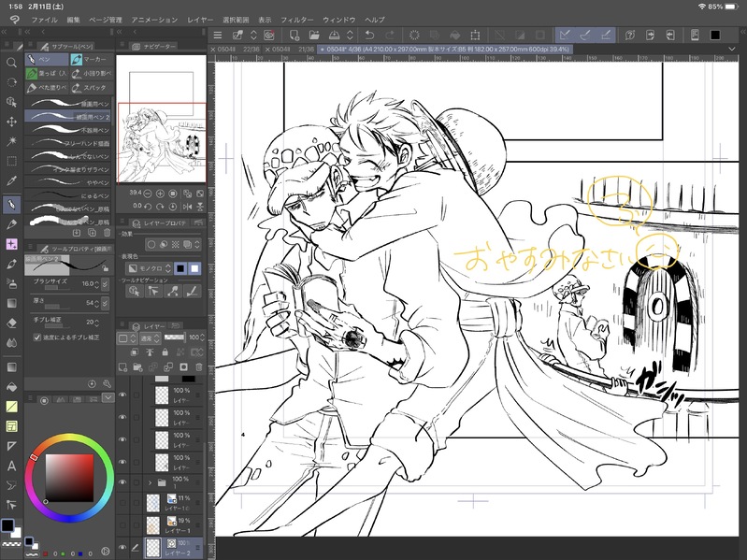The width and height of the screenshot is (747, 560).
Task: Select the Blend tool with droplets icon
Action: coord(11,342)
